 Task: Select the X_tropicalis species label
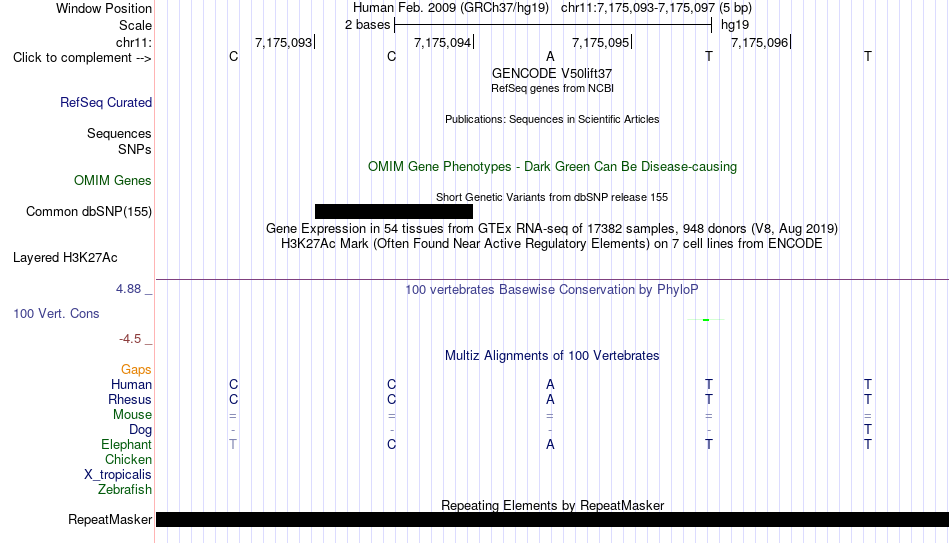(118, 475)
